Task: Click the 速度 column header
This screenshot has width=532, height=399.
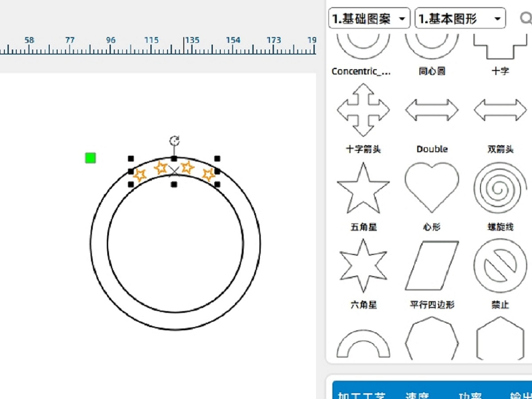Action: 417,395
